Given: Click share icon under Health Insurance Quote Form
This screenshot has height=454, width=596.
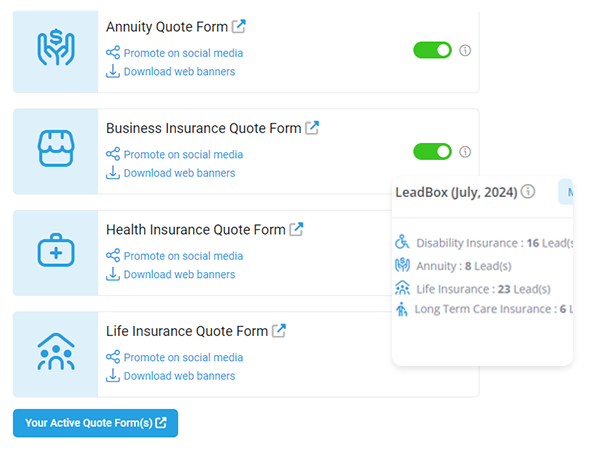Looking at the screenshot, I should (113, 256).
